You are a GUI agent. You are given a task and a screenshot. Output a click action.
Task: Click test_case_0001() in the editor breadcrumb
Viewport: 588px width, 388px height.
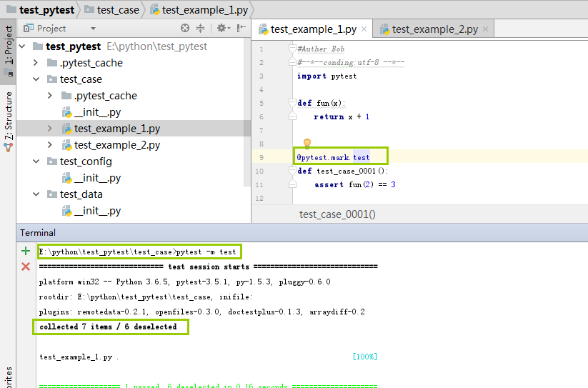pos(337,214)
